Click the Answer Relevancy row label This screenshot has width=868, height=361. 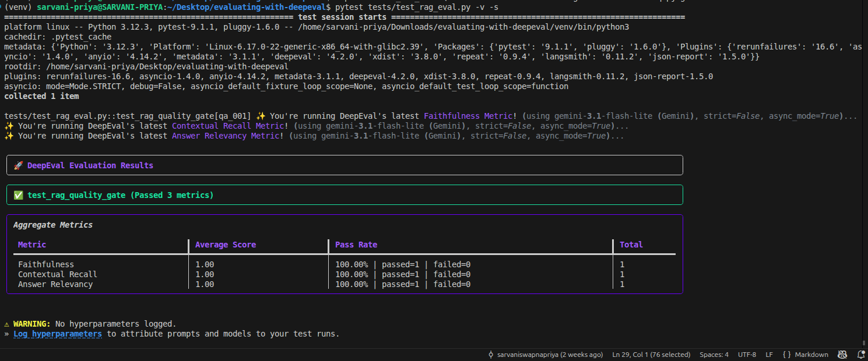pos(55,284)
